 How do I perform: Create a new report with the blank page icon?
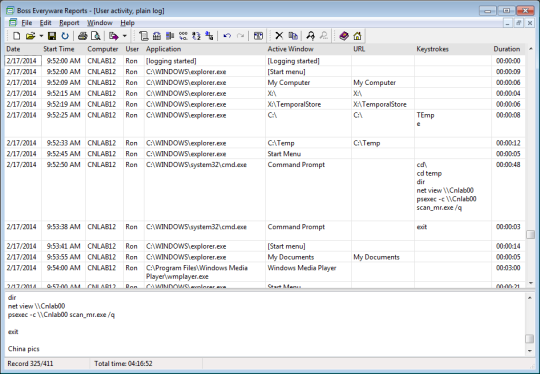coord(16,36)
